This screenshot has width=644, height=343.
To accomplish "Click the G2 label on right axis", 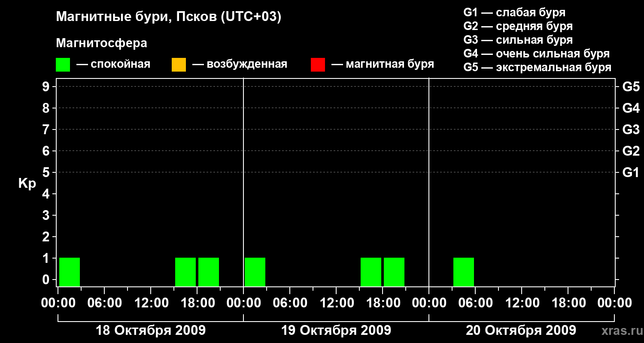I will click(x=631, y=151).
